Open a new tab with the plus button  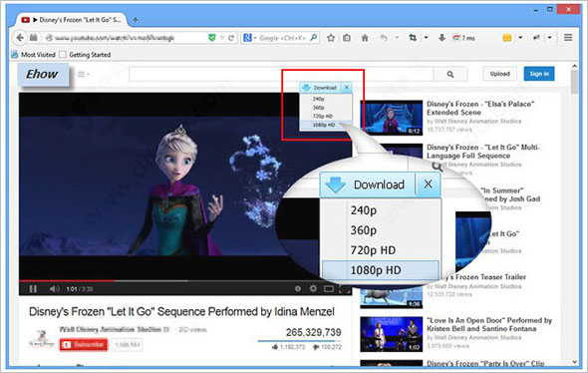[x=136, y=20]
